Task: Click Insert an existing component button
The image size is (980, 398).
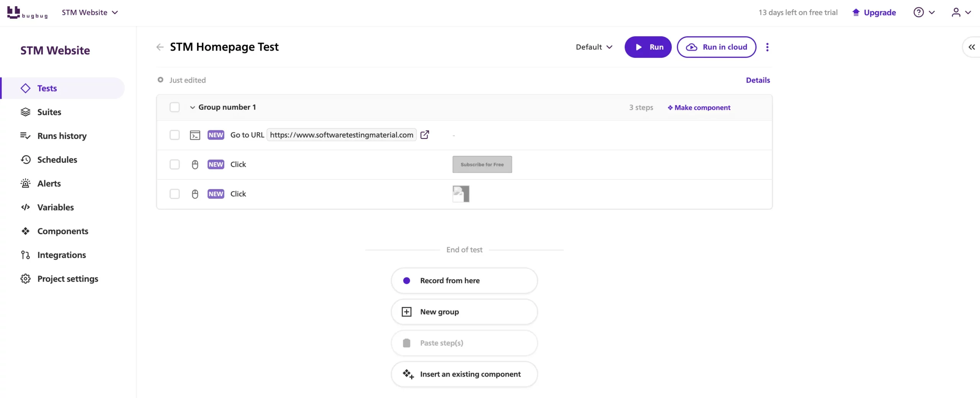Action: tap(464, 374)
